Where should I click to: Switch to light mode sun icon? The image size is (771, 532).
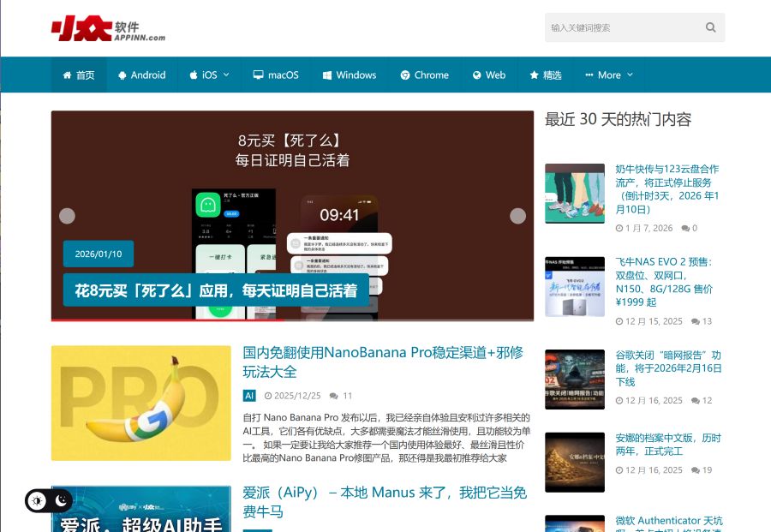pos(37,501)
